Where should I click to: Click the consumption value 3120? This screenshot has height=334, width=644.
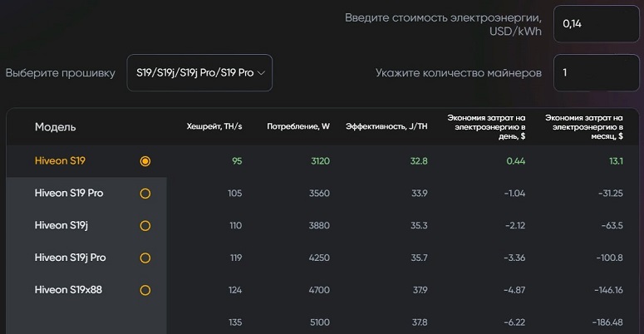click(321, 161)
